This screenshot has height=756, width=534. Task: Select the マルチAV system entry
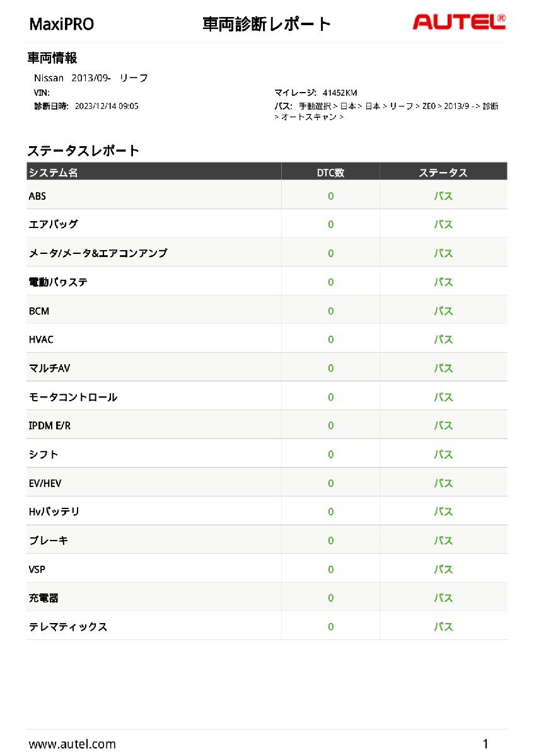(x=49, y=368)
